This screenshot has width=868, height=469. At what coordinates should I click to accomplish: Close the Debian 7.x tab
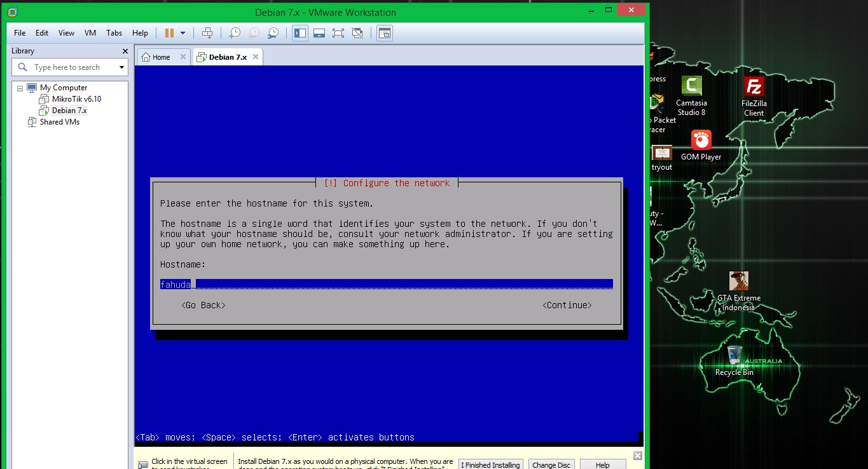pos(256,57)
